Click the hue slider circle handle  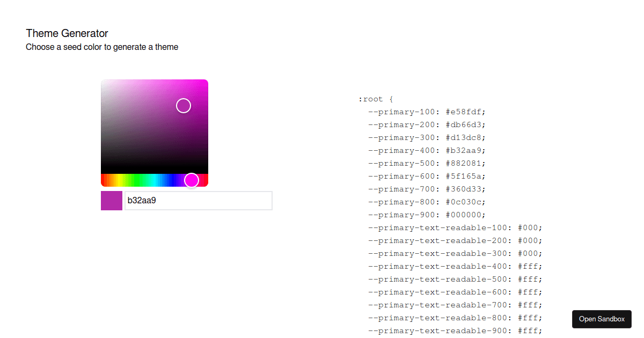tap(192, 180)
